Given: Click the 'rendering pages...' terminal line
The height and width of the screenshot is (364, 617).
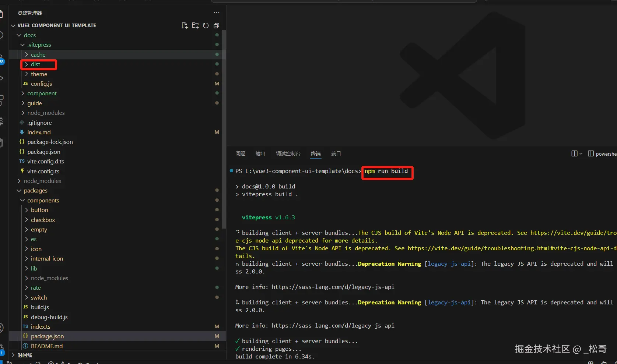Looking at the screenshot, I should [271, 349].
